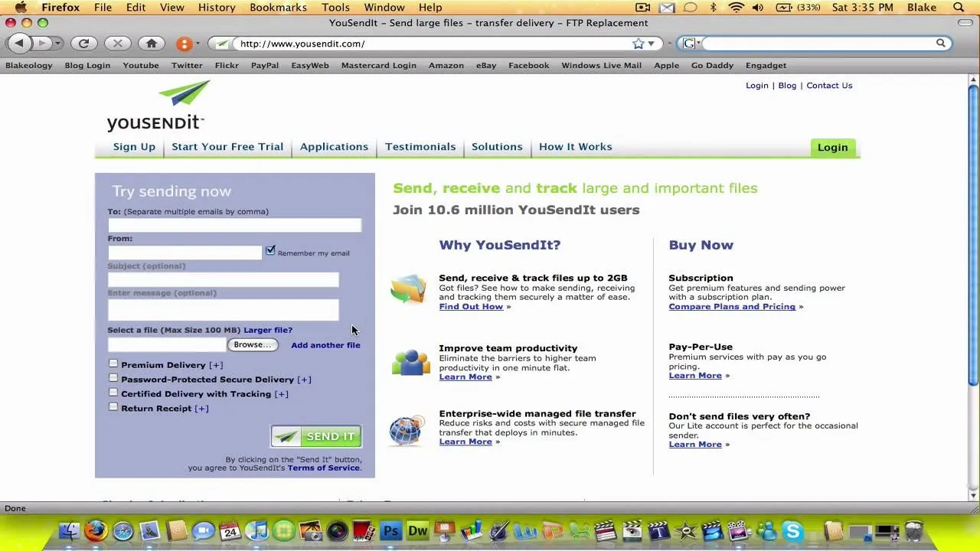Open the Twitter bookmark in the bookmarks bar
This screenshot has height=551, width=980.
(x=187, y=66)
